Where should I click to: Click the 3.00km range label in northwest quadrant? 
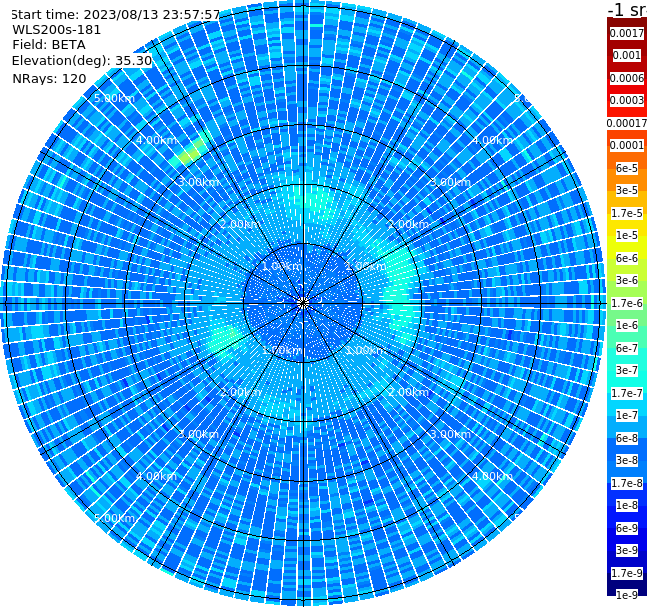click(x=198, y=182)
